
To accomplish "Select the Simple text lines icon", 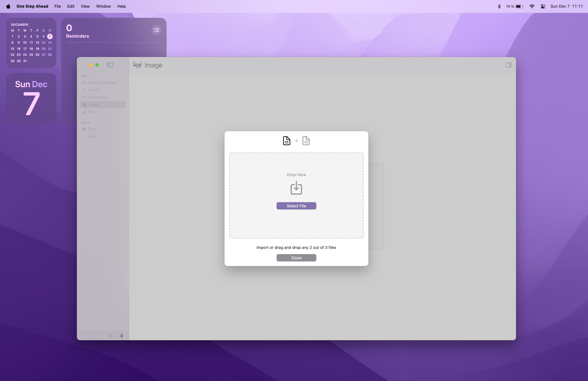I will pos(85,97).
